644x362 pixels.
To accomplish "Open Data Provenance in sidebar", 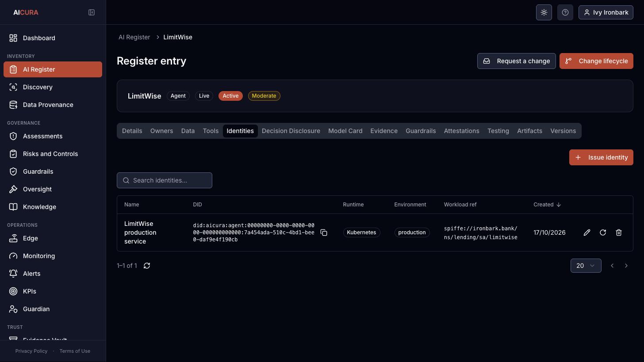I will pos(53,105).
